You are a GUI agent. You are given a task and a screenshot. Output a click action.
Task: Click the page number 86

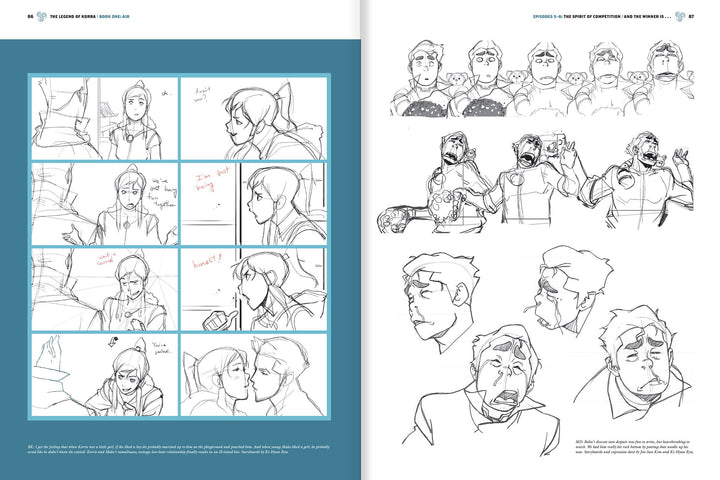pyautogui.click(x=30, y=17)
